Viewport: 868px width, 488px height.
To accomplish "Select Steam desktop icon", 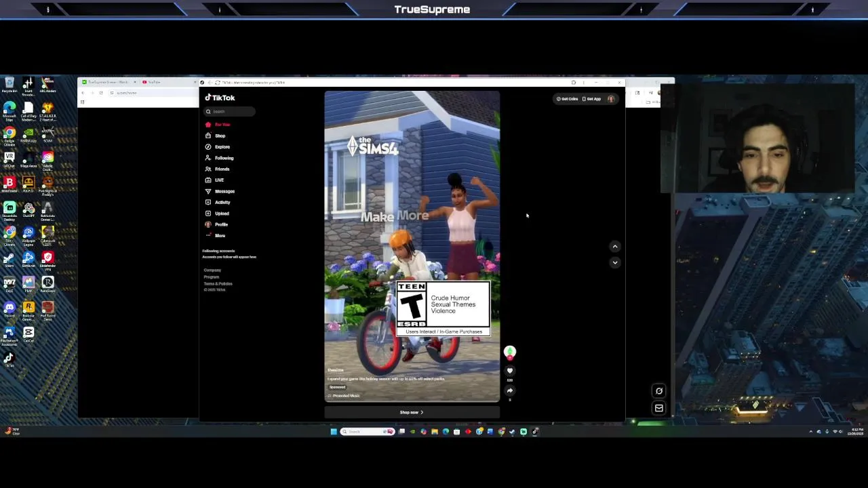I will tap(9, 260).
